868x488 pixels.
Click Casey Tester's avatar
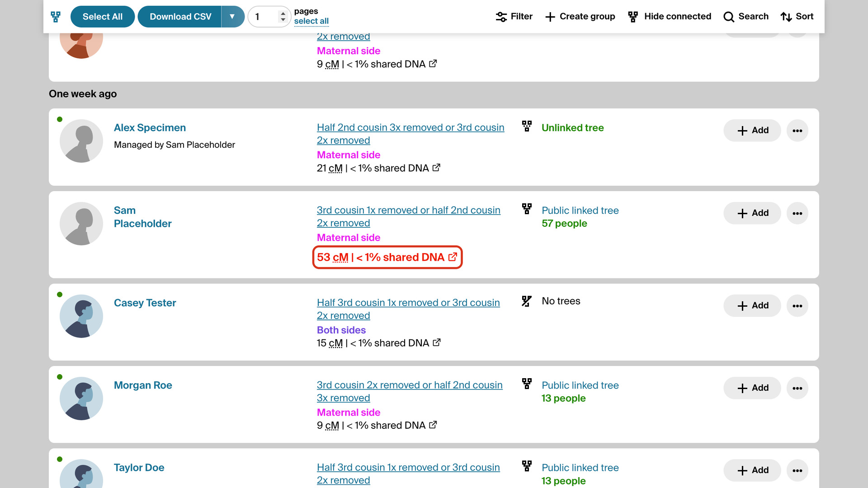pyautogui.click(x=81, y=316)
